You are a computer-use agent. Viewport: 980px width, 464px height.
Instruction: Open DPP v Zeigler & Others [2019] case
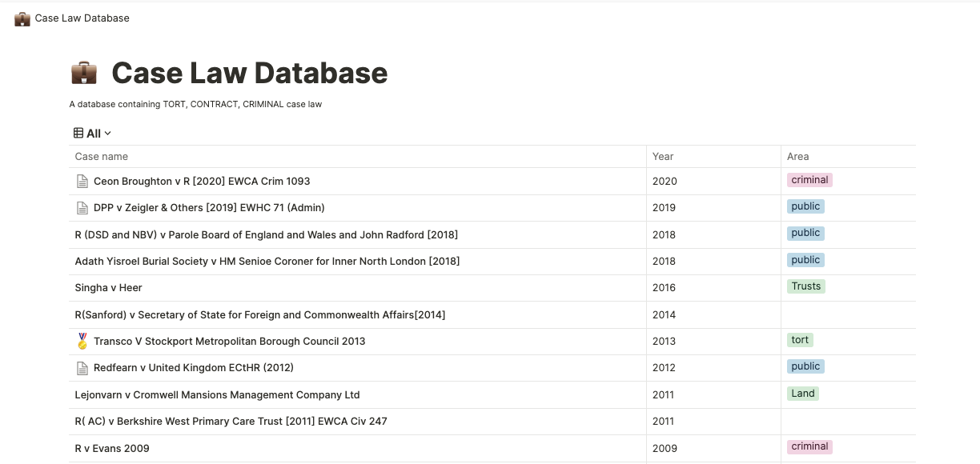coord(209,207)
